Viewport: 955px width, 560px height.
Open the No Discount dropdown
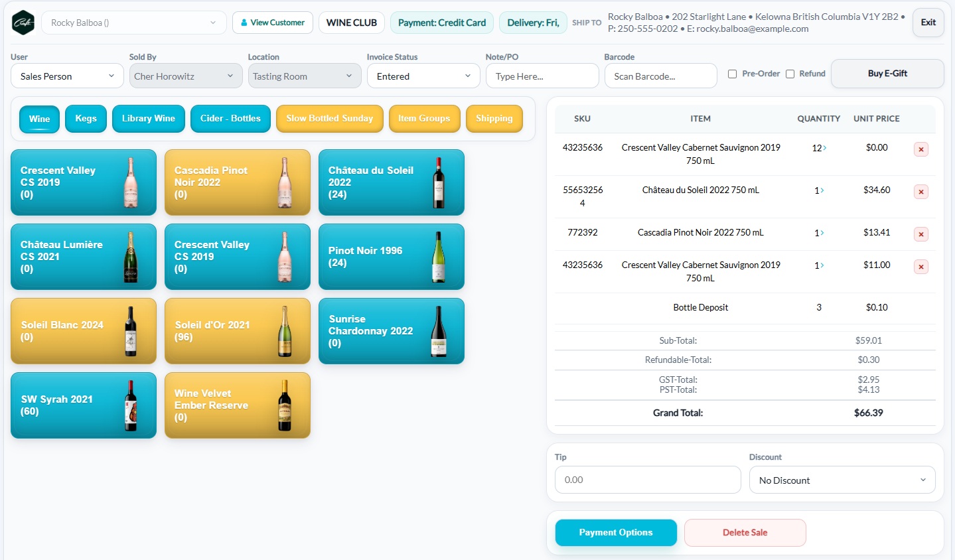click(842, 480)
